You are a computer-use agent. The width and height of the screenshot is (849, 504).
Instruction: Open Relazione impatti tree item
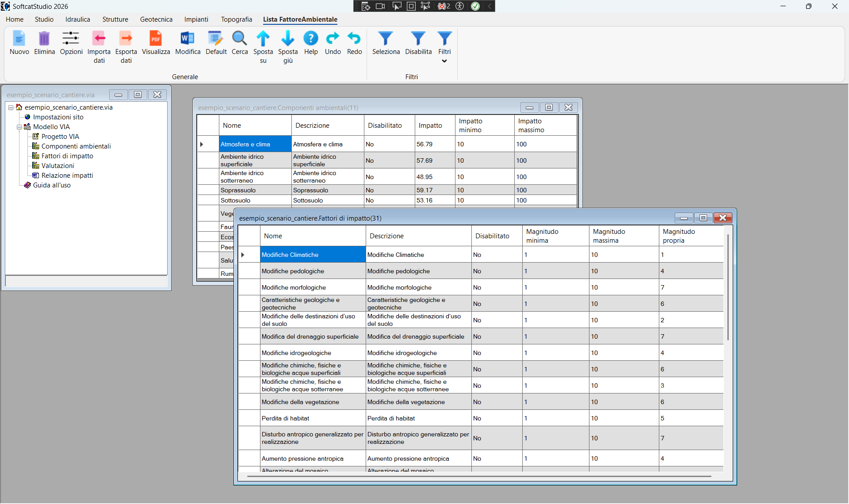(67, 176)
